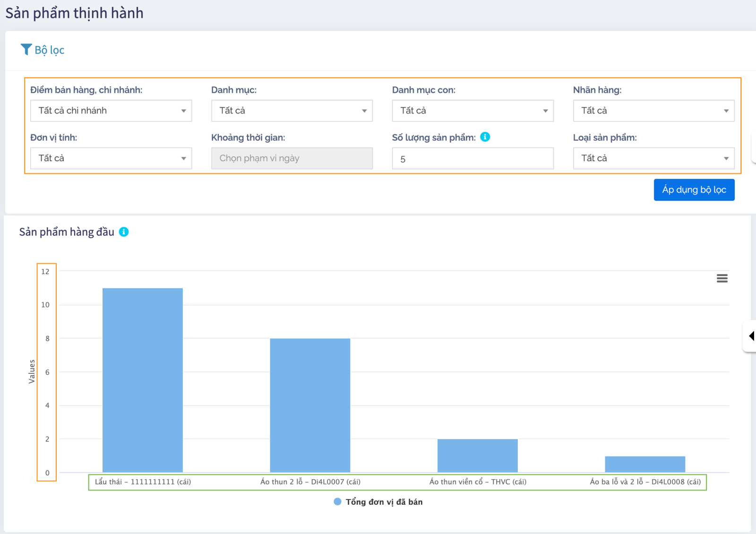Click info icon beside Sản phẩm hàng đầu
The width and height of the screenshot is (756, 534).
pos(124,232)
